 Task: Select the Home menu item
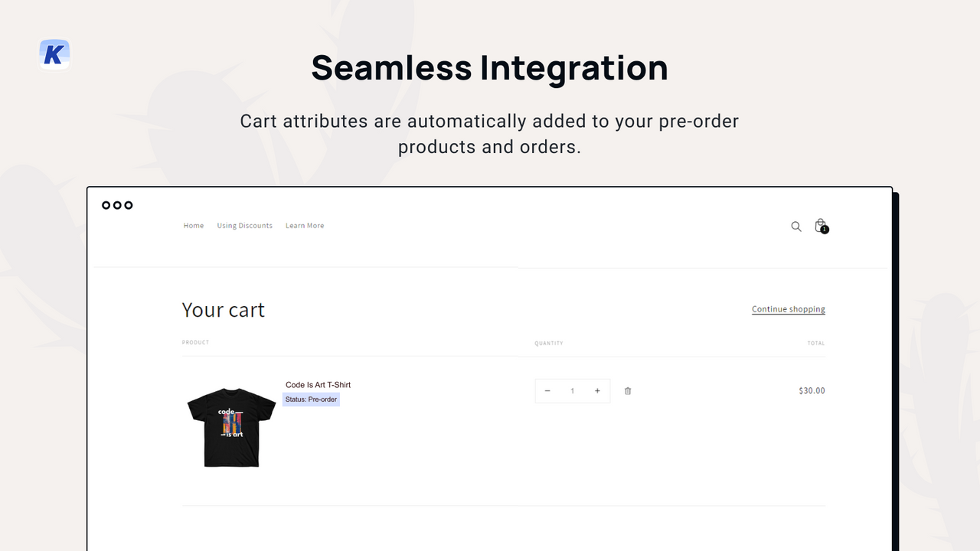coord(193,225)
